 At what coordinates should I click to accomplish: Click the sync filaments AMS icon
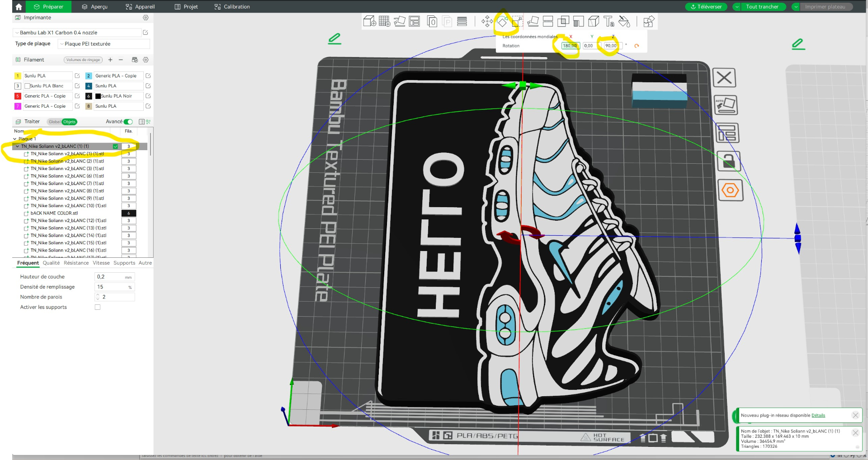(134, 60)
